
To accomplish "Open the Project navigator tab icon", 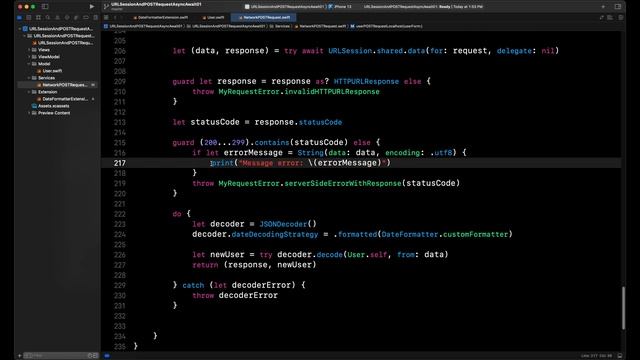I will [19, 18].
